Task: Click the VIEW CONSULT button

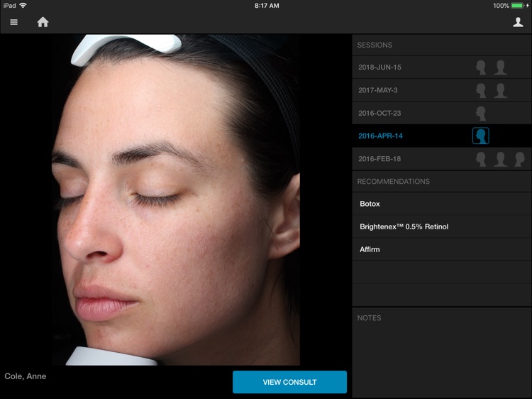Action: [289, 382]
